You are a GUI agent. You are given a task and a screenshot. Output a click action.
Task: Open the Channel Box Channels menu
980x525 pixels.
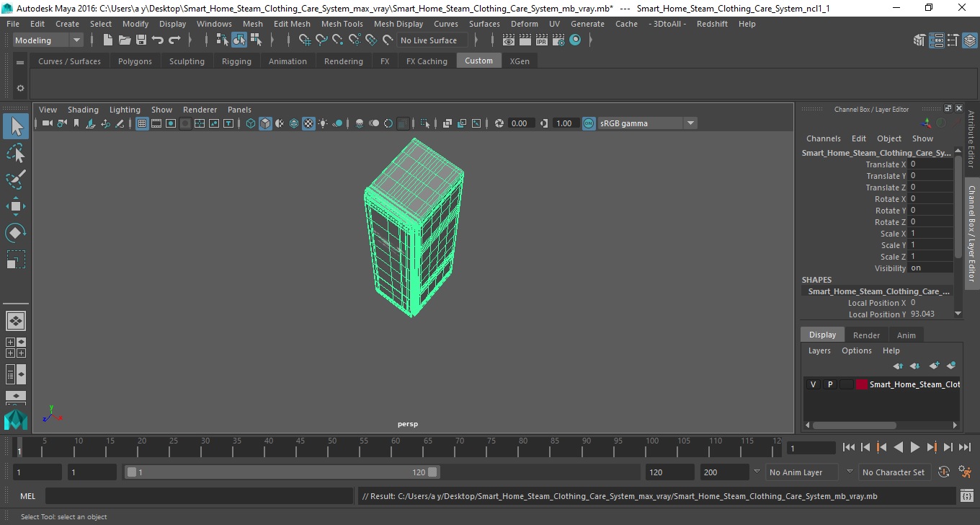(824, 138)
